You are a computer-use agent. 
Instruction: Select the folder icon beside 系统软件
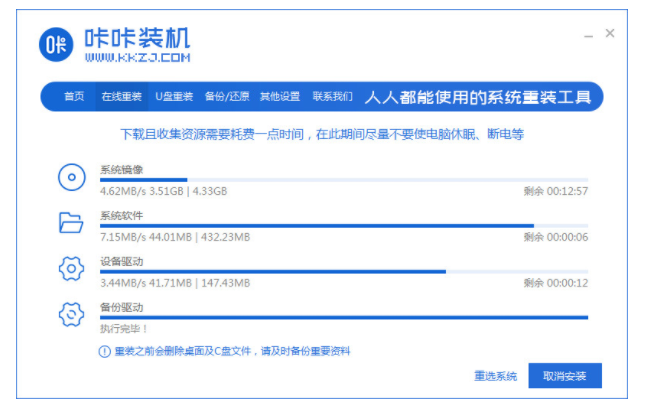point(70,223)
